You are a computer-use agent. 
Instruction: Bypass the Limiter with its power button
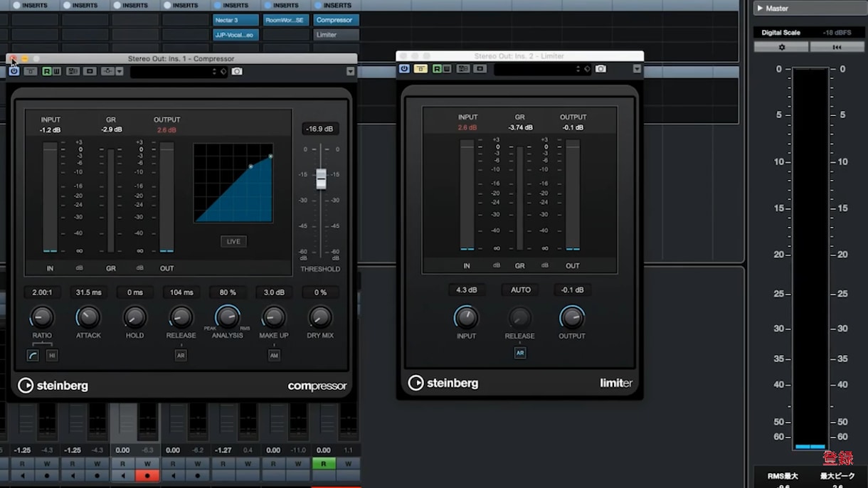tap(404, 69)
